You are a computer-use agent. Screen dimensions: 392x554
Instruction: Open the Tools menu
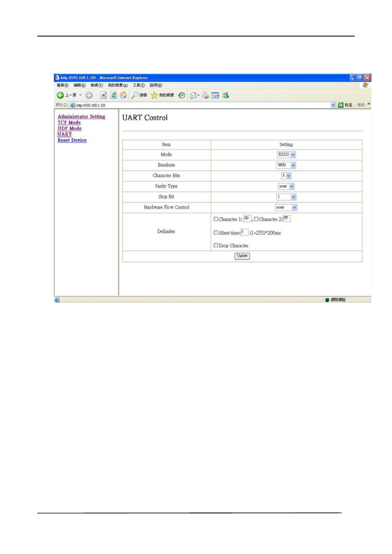coord(139,85)
